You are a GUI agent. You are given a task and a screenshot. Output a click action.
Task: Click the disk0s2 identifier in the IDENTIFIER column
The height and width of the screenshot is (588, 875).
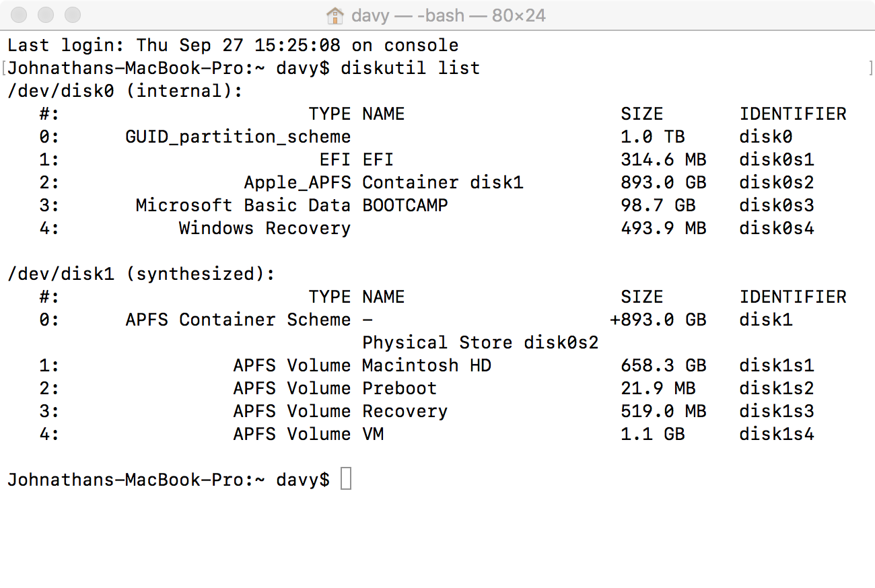pos(777,182)
